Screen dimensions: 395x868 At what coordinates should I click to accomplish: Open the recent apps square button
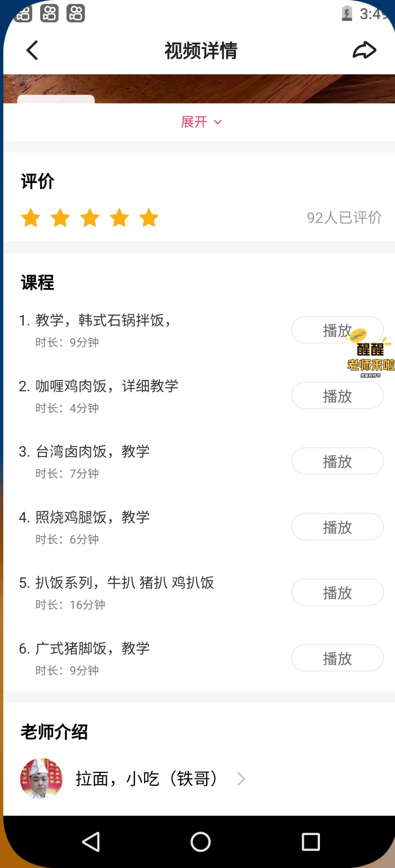tap(311, 842)
